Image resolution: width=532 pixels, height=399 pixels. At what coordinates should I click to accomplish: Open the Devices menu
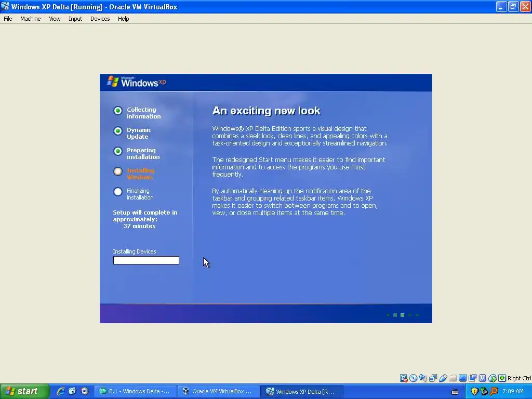[100, 19]
